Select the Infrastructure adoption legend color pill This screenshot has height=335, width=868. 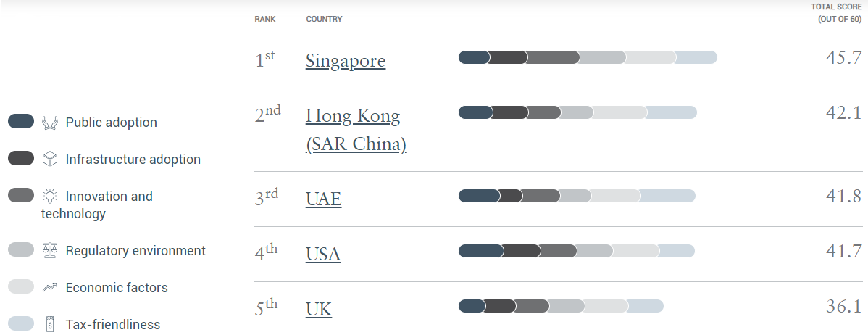click(x=21, y=158)
